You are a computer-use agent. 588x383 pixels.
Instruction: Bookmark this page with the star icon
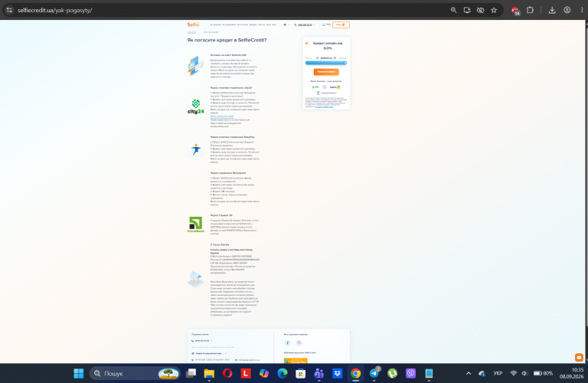point(494,10)
